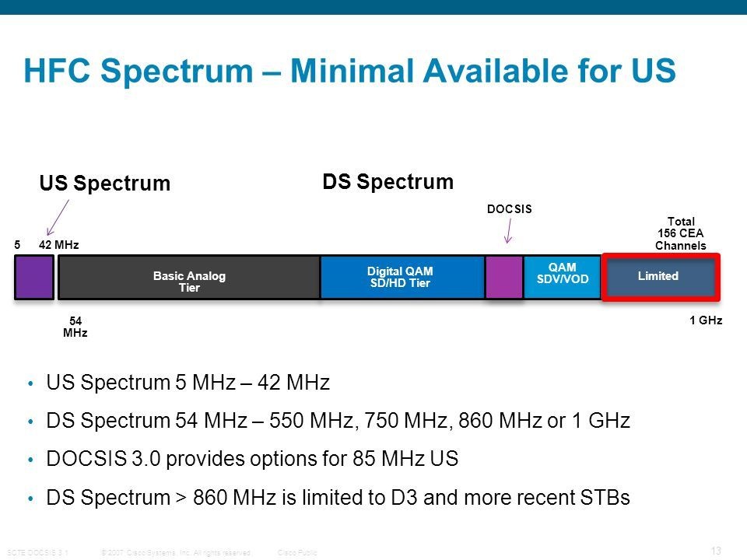Click the bullet US Spectrum 5 MHz – 42 MHz
This screenshot has width=747, height=560.
tap(188, 383)
